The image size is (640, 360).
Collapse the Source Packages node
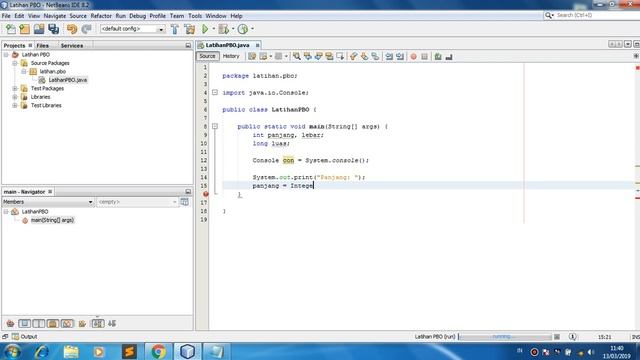click(x=15, y=63)
